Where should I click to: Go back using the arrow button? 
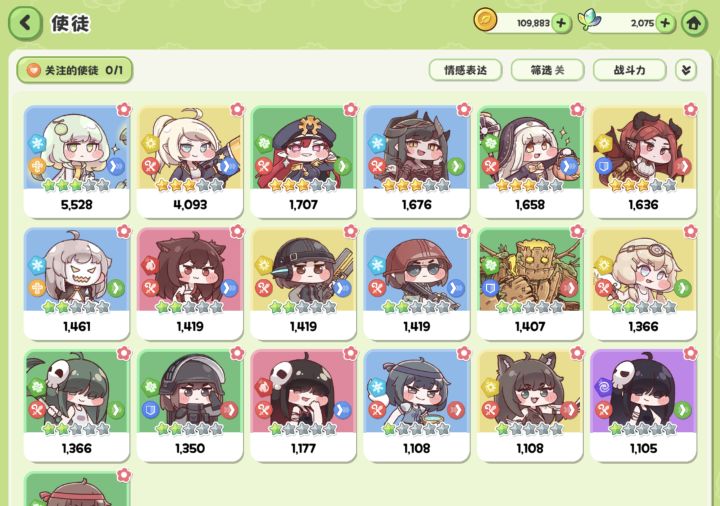25,23
